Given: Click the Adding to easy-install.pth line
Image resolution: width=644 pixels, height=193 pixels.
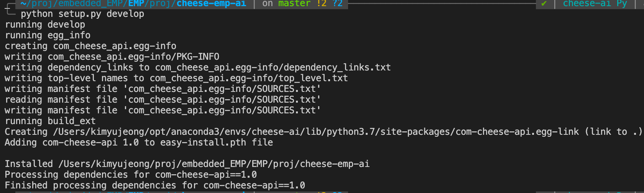Looking at the screenshot, I should pyautogui.click(x=139, y=142).
